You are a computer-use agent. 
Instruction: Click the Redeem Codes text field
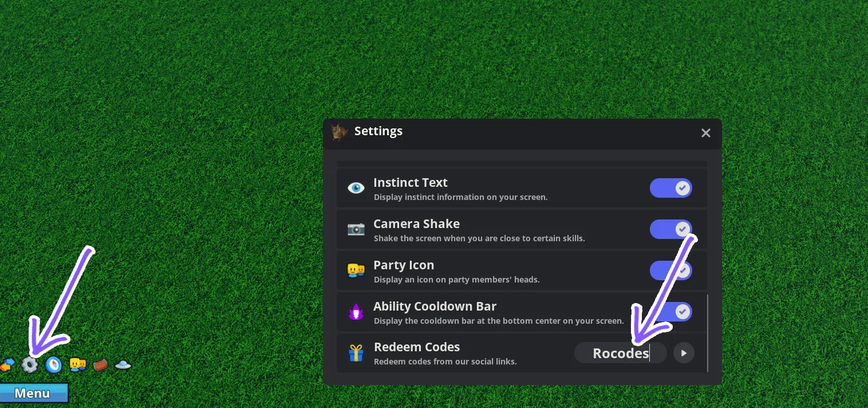coord(620,353)
